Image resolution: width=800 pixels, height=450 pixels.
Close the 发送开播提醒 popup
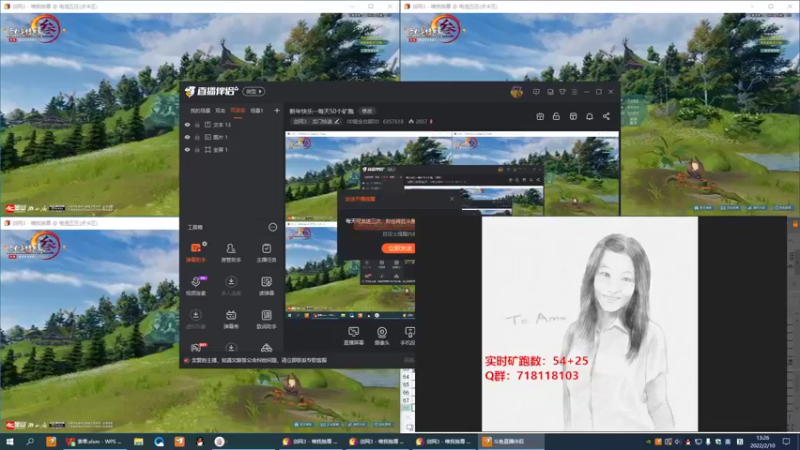coord(452,198)
